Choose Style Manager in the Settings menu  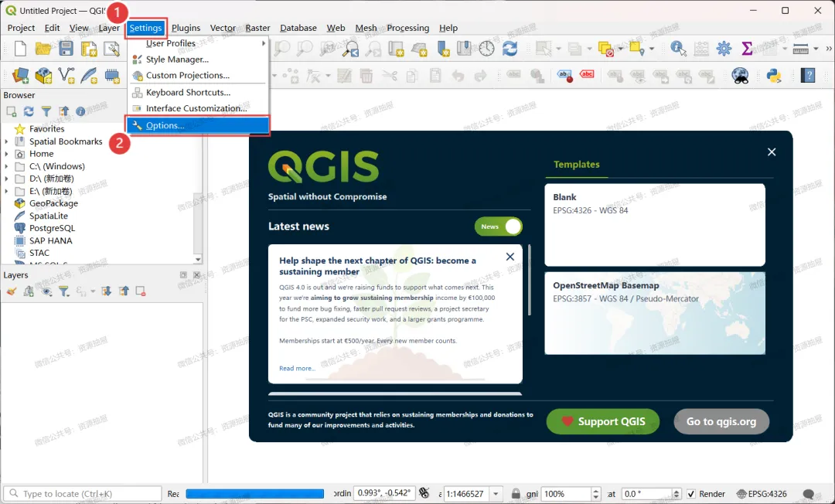click(198, 59)
